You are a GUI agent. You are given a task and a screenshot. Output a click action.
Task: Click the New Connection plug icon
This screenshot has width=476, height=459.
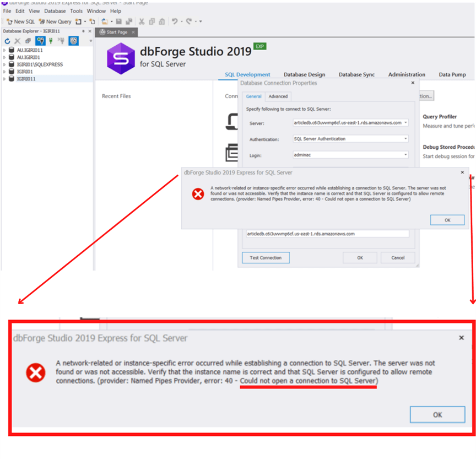coord(40,41)
